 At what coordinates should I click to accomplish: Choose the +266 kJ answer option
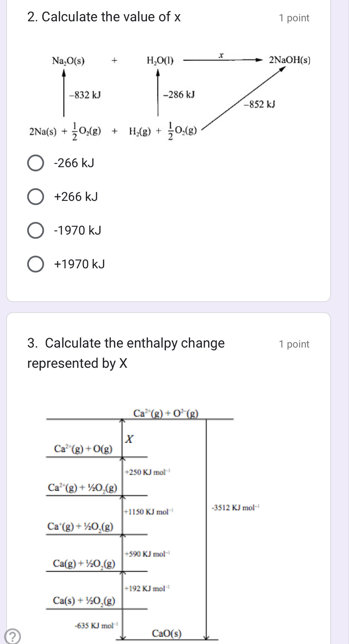point(35,197)
